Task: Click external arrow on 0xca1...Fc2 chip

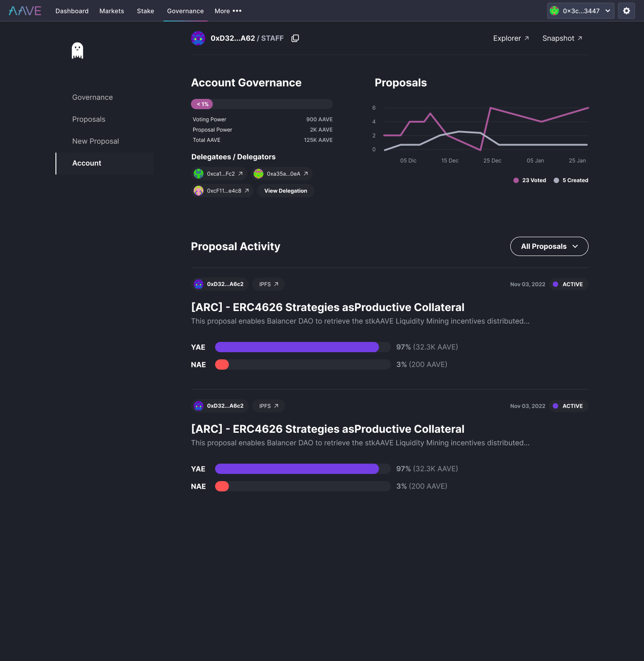Action: pyautogui.click(x=241, y=174)
